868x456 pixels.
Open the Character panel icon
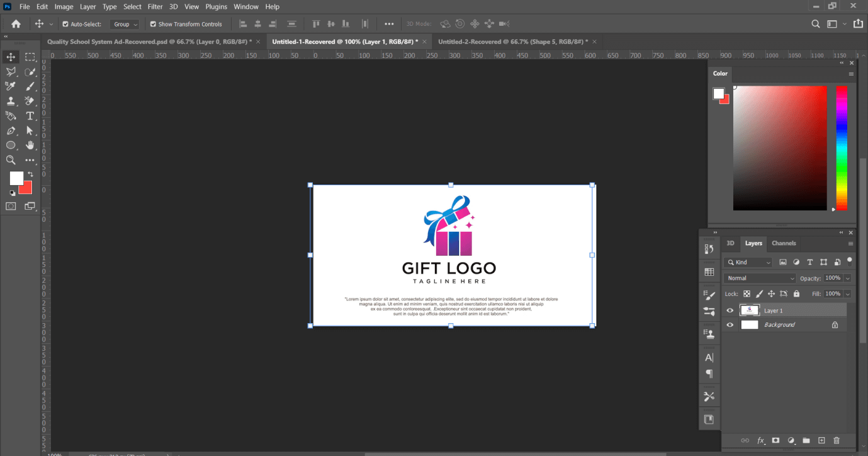tap(709, 357)
